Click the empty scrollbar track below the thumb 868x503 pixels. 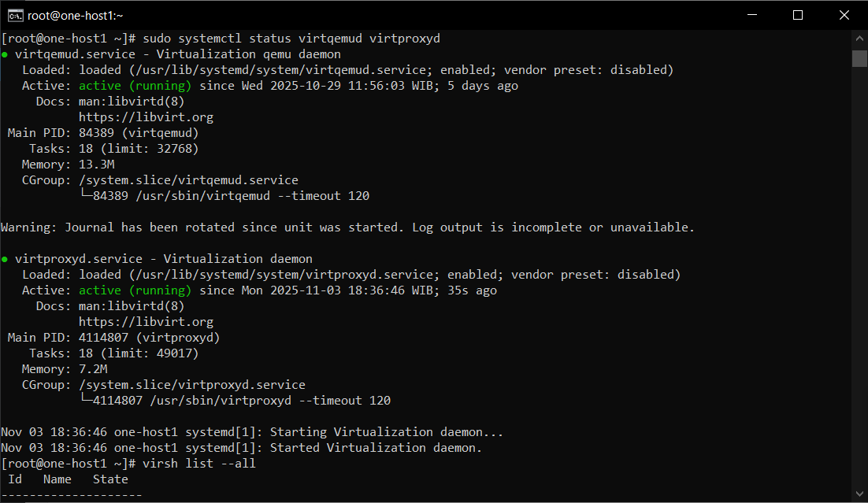click(x=859, y=276)
